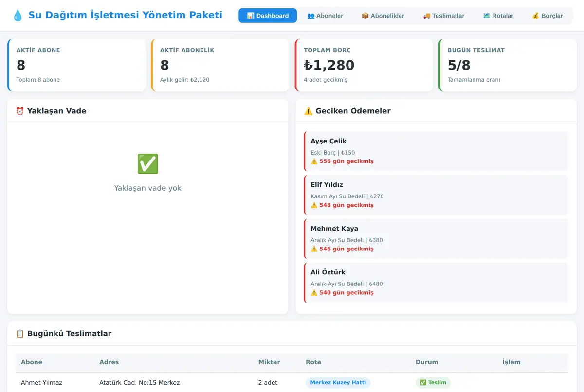Click the Tamamlanma oranı label
Viewport: 584px width, 392px height.
point(474,80)
